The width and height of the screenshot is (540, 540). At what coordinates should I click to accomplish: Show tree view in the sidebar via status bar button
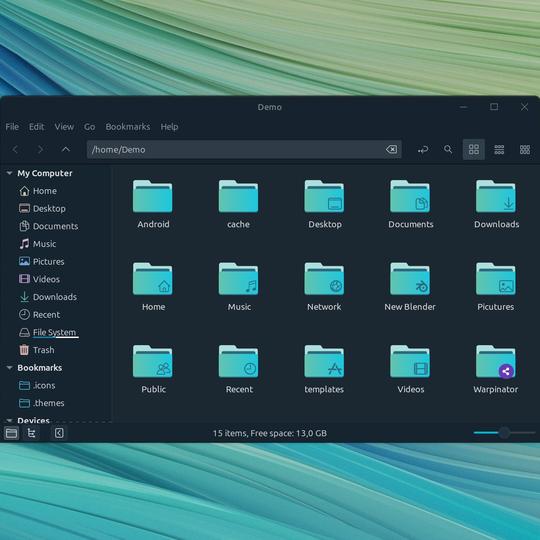[x=32, y=433]
